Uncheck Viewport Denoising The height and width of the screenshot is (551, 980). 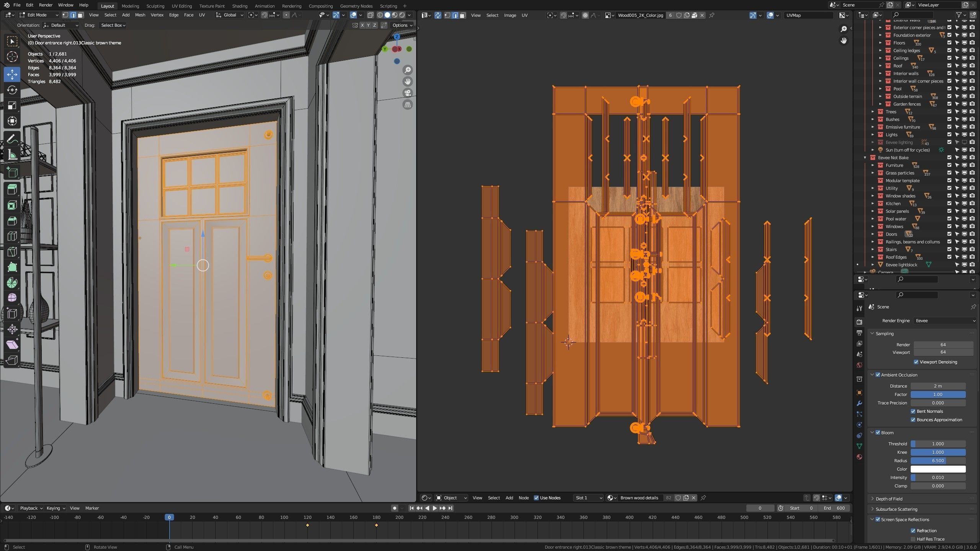(x=916, y=362)
